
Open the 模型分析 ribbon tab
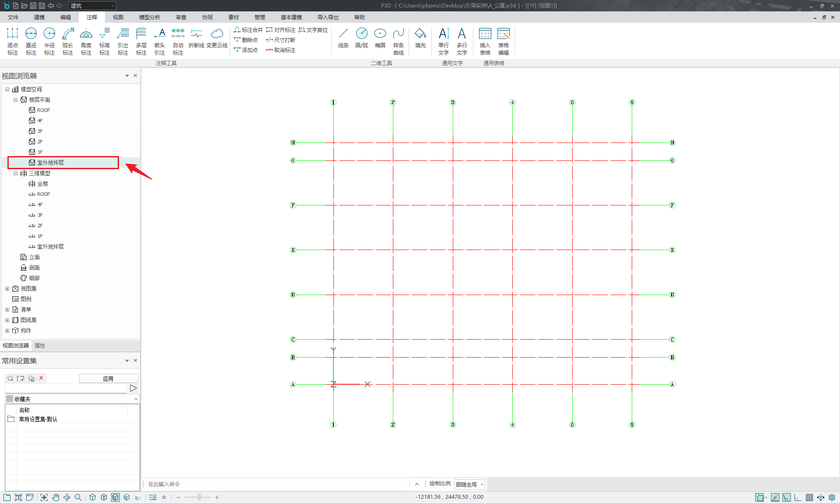point(149,17)
